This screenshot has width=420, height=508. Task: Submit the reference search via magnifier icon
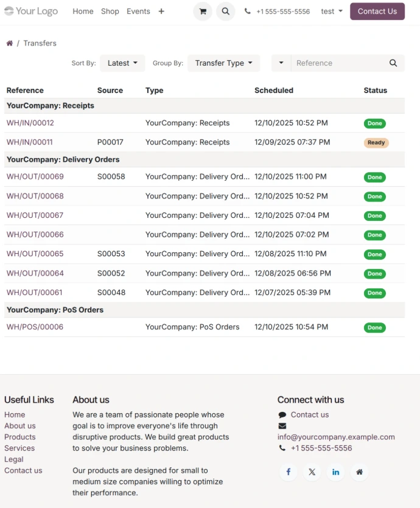pos(393,63)
